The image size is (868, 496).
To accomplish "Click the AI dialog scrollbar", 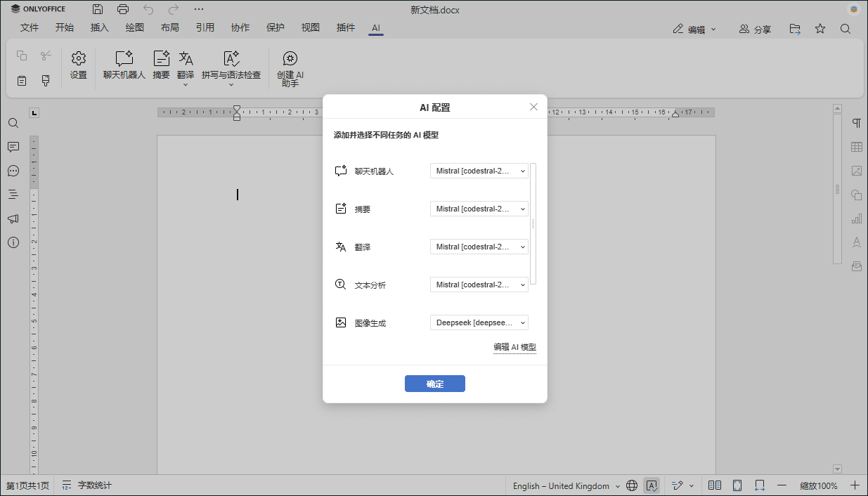I will coord(533,225).
